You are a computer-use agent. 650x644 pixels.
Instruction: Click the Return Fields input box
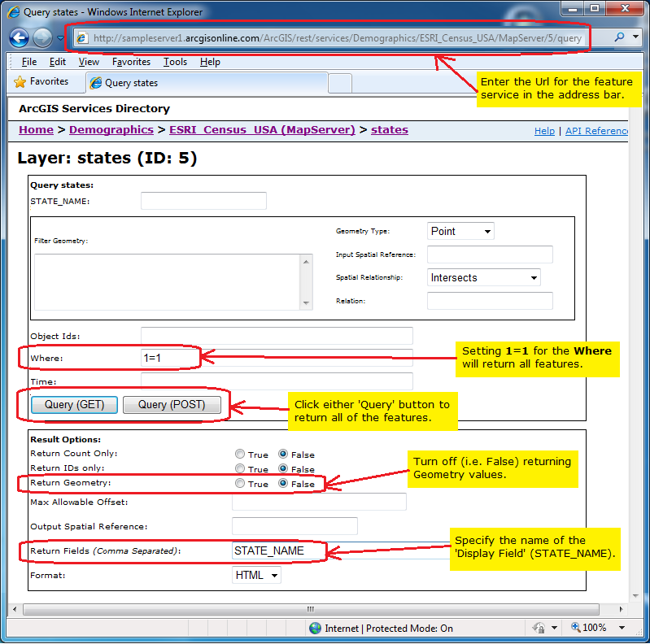pyautogui.click(x=342, y=550)
